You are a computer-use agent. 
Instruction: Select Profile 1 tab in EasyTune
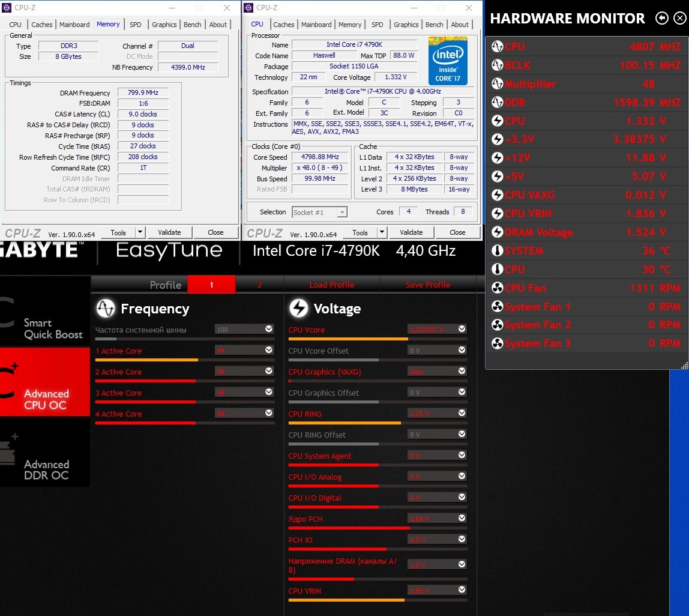[211, 285]
